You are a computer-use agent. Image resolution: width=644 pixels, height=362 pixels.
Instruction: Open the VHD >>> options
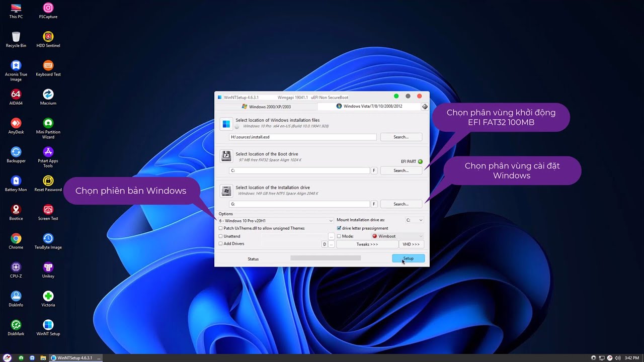411,244
